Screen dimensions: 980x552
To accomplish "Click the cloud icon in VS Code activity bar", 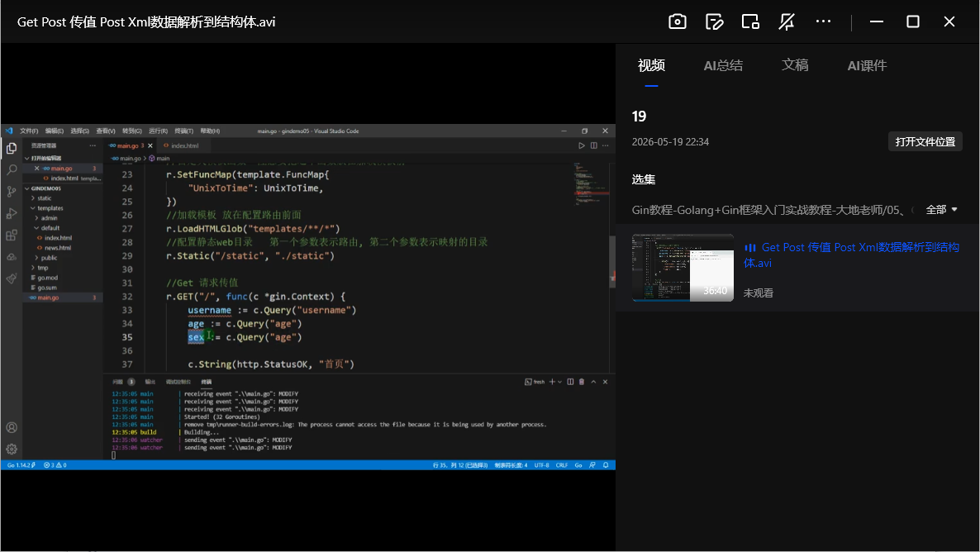I will point(12,257).
